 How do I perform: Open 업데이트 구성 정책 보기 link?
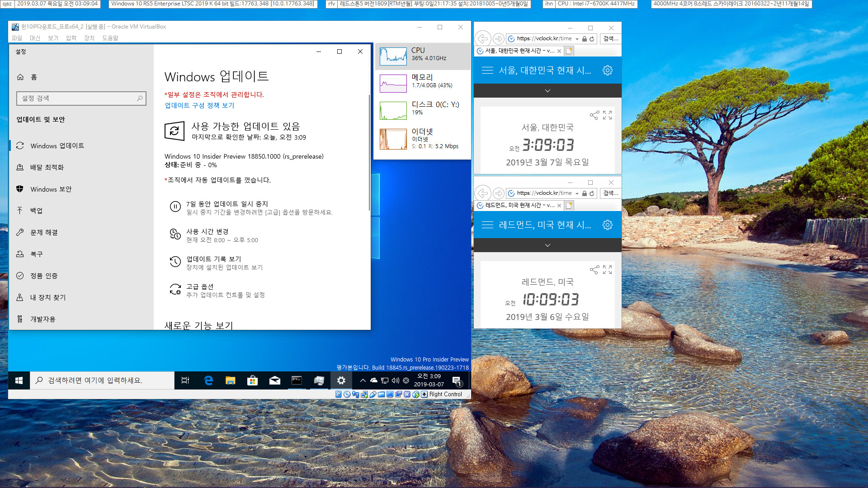pos(199,105)
